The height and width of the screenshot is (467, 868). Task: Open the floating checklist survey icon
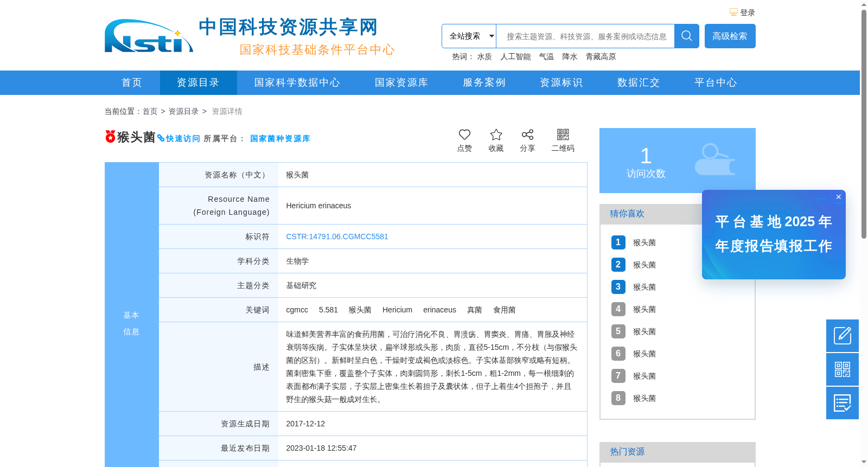click(843, 403)
